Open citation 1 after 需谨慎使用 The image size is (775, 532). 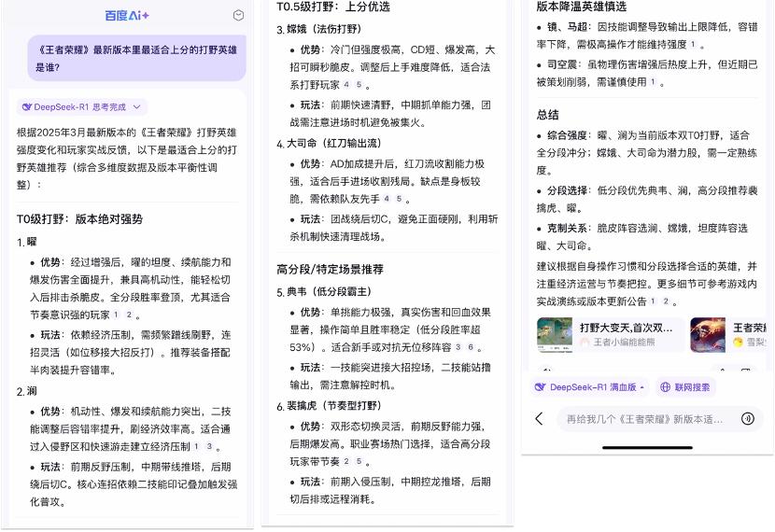(x=653, y=81)
